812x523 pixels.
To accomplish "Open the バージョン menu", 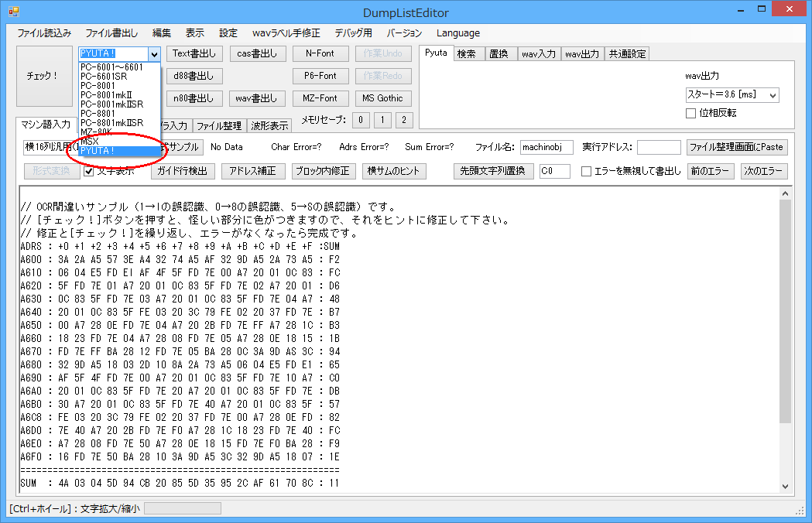I will (404, 33).
